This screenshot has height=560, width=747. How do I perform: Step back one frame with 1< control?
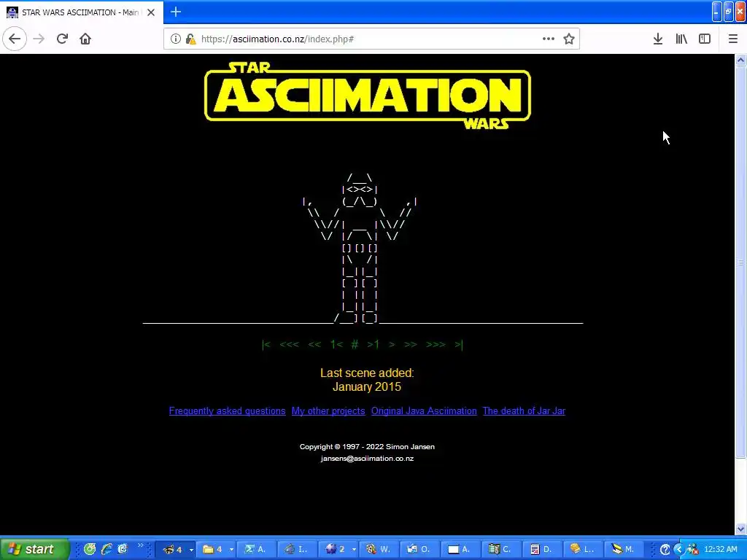tap(336, 344)
